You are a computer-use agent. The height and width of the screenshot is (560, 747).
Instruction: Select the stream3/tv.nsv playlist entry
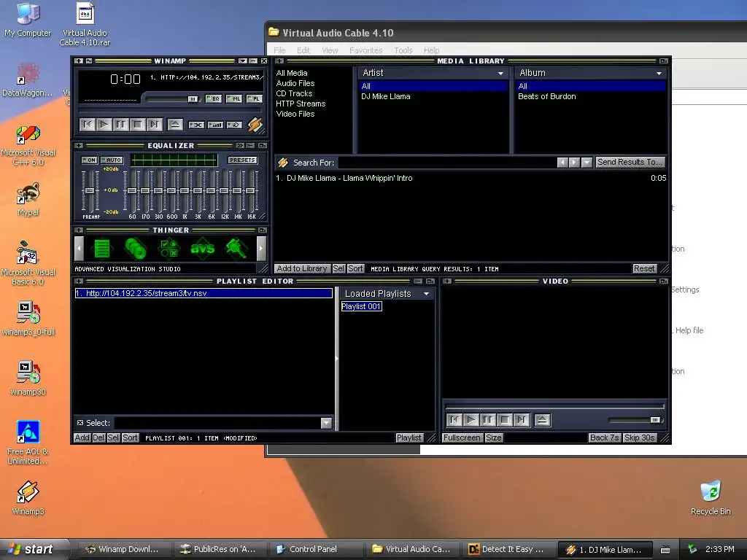(x=204, y=293)
